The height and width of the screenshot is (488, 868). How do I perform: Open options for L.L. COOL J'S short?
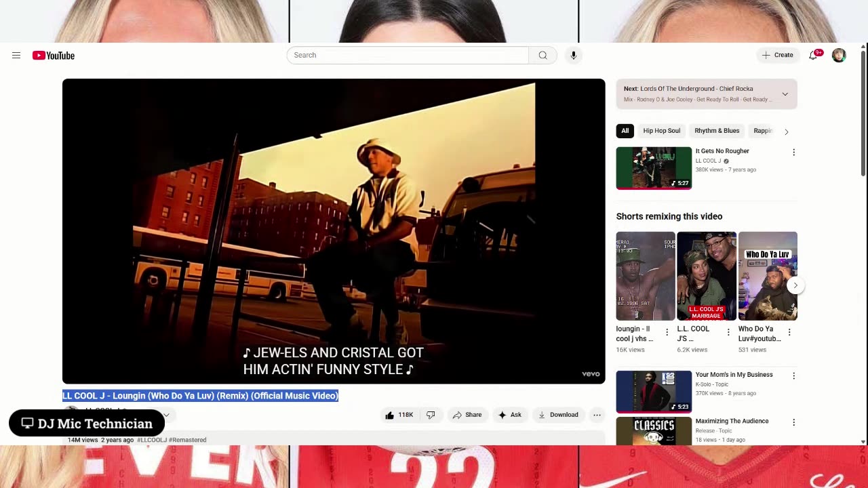(728, 333)
